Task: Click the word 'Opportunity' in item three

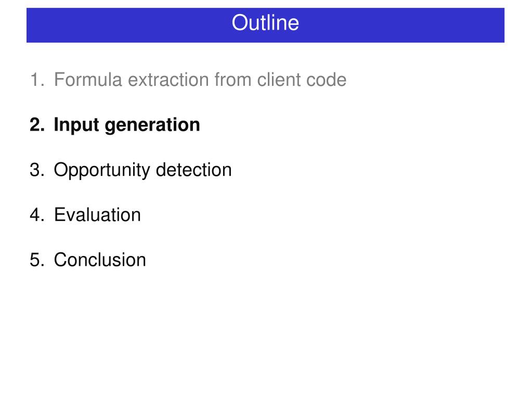Action: [x=102, y=170]
